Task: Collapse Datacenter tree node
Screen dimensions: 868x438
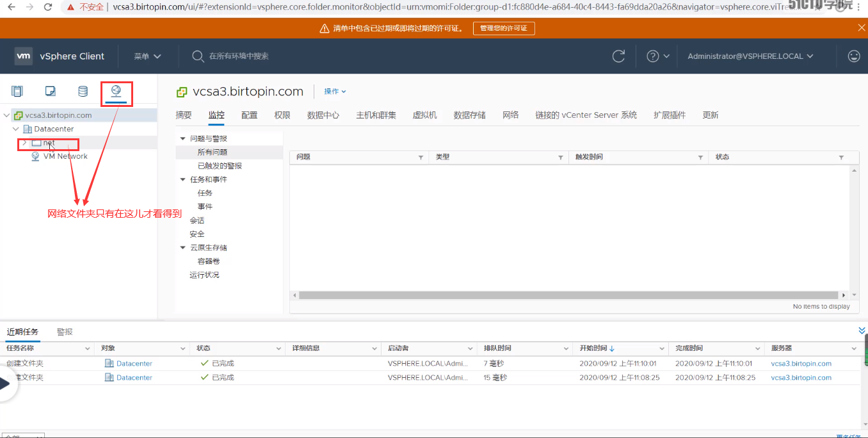Action: (16, 129)
